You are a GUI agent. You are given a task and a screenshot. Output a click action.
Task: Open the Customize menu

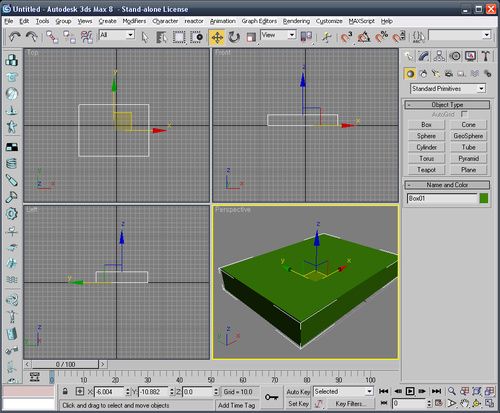[x=329, y=21]
